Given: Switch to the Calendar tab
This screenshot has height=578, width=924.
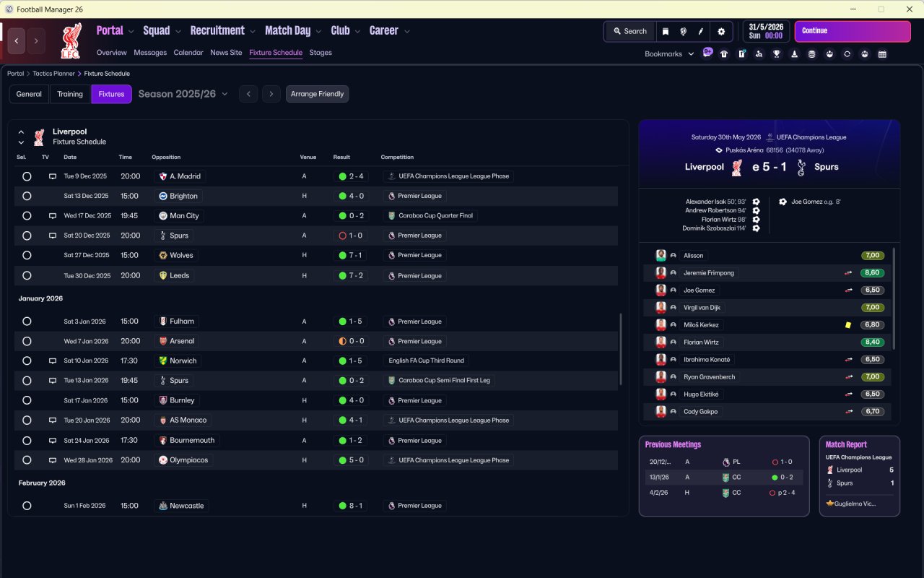Looking at the screenshot, I should pos(188,53).
